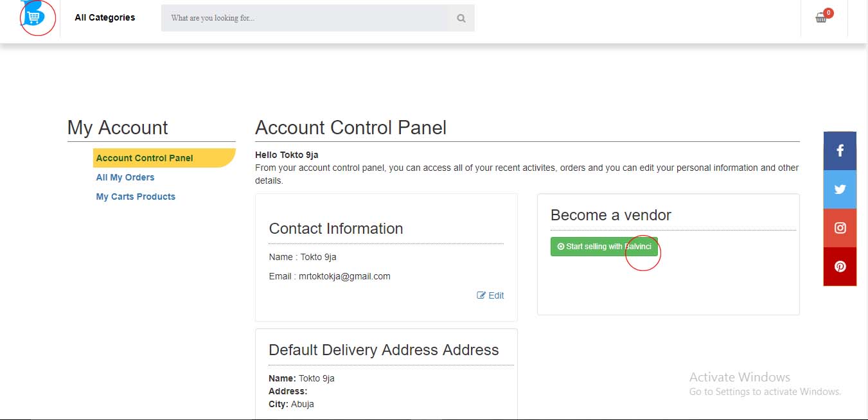Viewport: 868px width, 420px height.
Task: Click the 'Hello Tokto 9ja' greeting
Action: click(287, 155)
